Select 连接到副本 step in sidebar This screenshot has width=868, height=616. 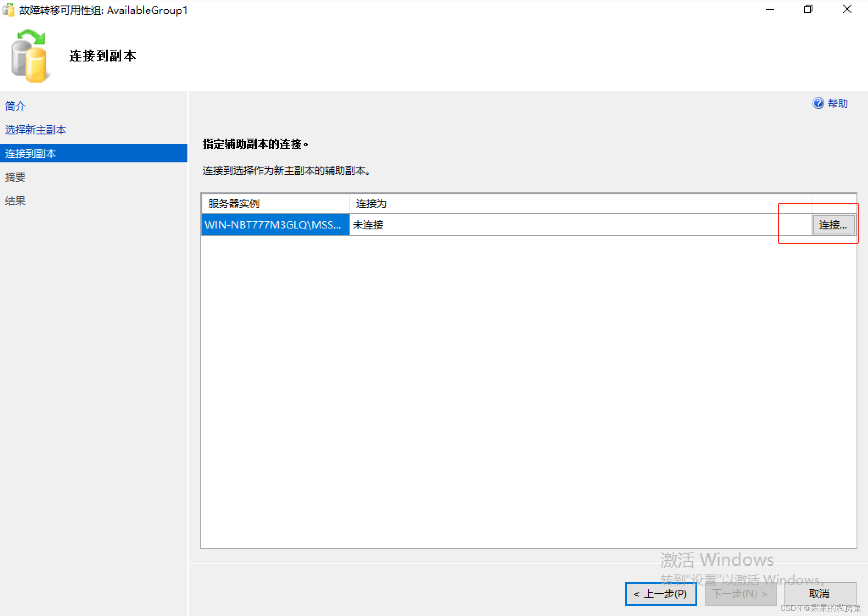[94, 153]
